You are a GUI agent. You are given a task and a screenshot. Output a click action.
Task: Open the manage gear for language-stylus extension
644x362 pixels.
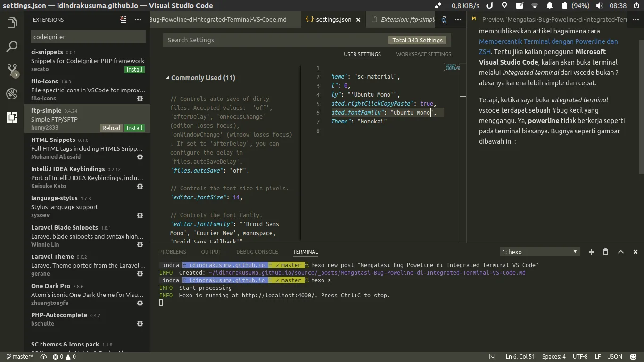point(140,215)
